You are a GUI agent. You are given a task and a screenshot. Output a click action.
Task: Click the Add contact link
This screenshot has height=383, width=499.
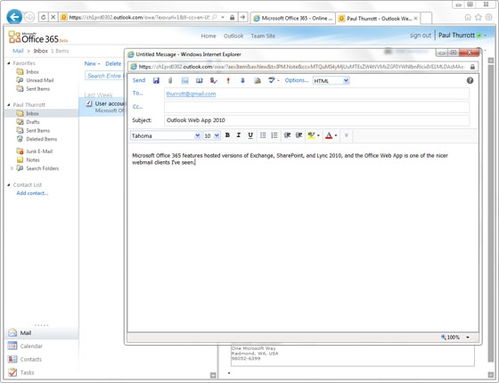pos(32,193)
